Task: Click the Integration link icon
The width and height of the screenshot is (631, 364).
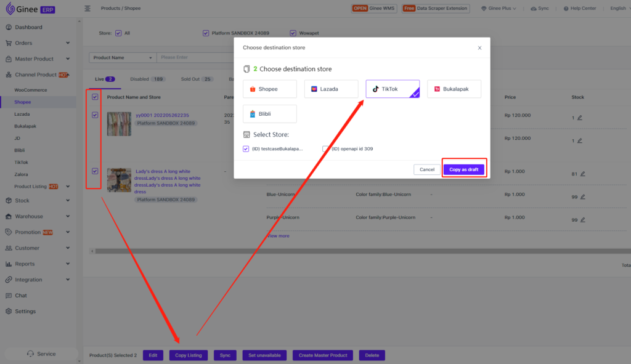Action: pos(9,280)
